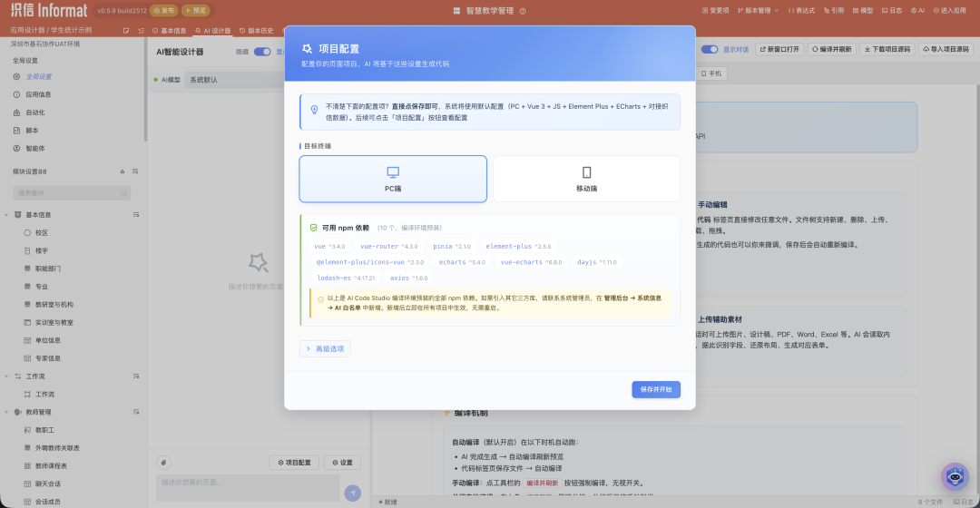Image resolution: width=980 pixels, height=508 pixels.
Task: Click the 新窗口打开 button
Action: pyautogui.click(x=779, y=49)
